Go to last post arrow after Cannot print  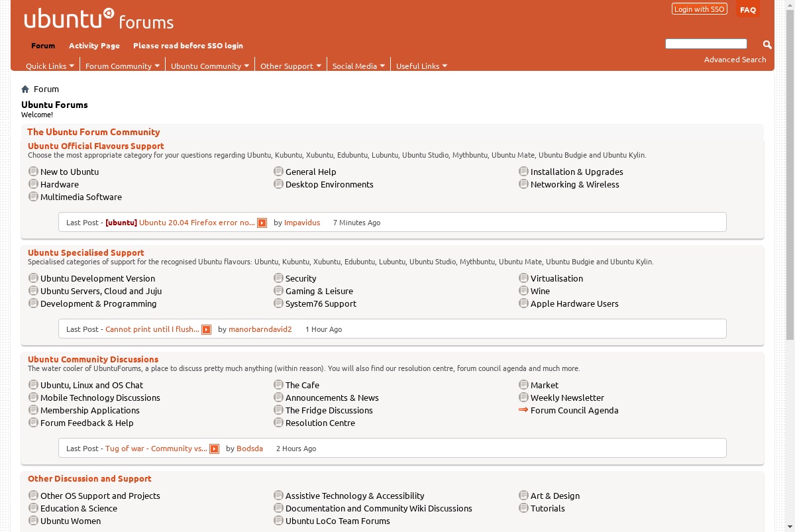tap(206, 329)
